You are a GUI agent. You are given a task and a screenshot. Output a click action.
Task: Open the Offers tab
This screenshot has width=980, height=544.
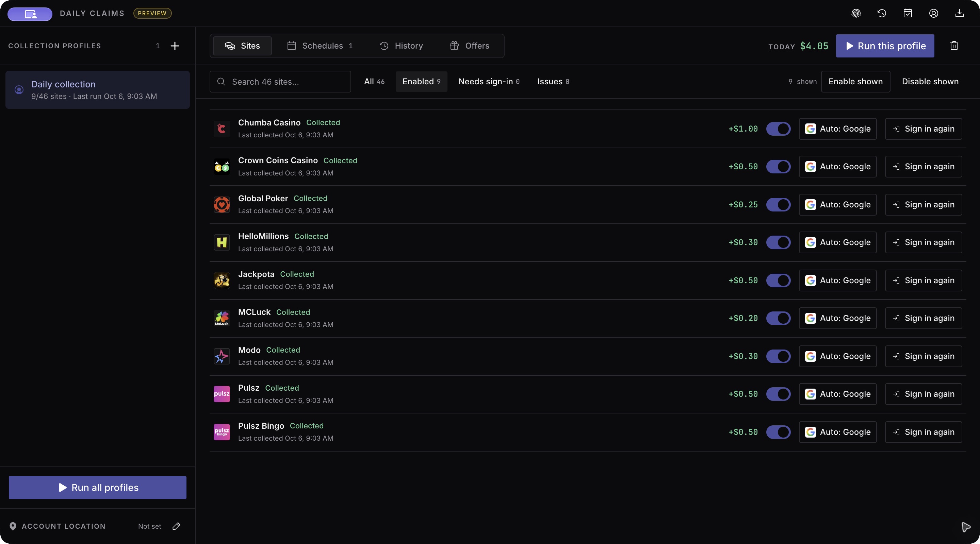470,46
